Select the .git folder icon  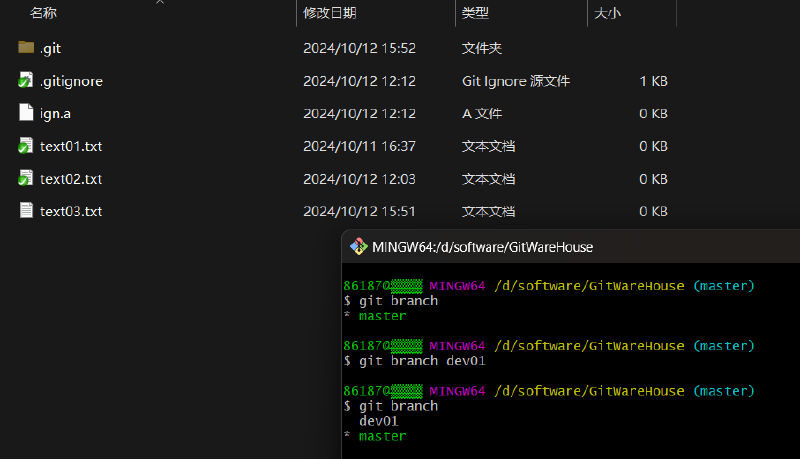tap(26, 47)
